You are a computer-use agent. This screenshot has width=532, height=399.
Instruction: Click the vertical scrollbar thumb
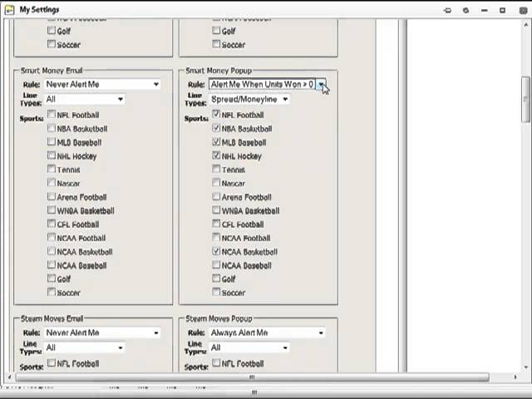[x=525, y=99]
